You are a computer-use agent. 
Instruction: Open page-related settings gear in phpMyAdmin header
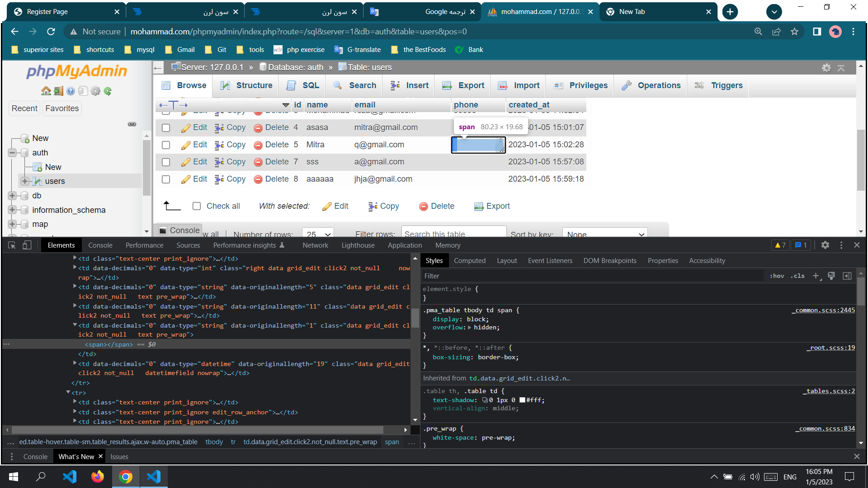point(826,68)
